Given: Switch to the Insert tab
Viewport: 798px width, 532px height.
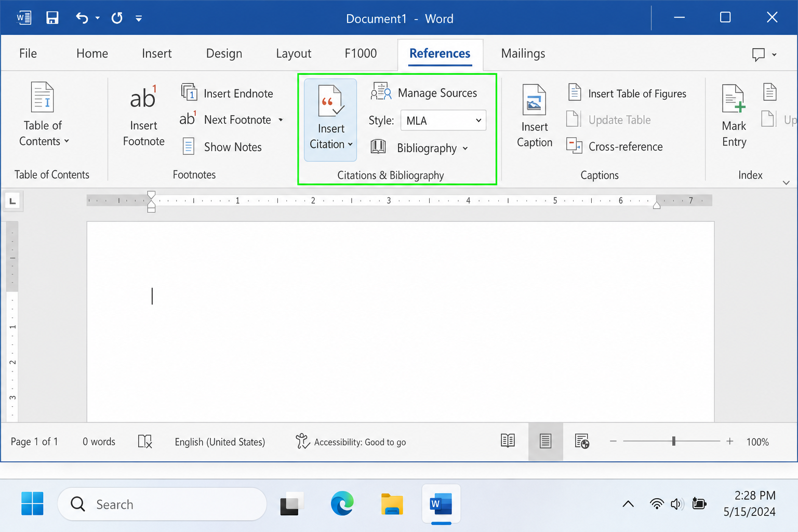Looking at the screenshot, I should tap(156, 54).
